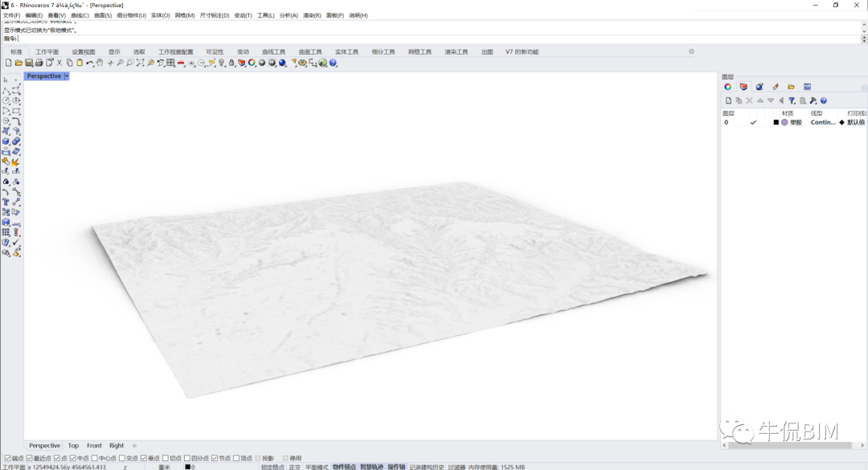Cut selection with the scissors icon
The height and width of the screenshot is (470, 868).
pos(59,63)
